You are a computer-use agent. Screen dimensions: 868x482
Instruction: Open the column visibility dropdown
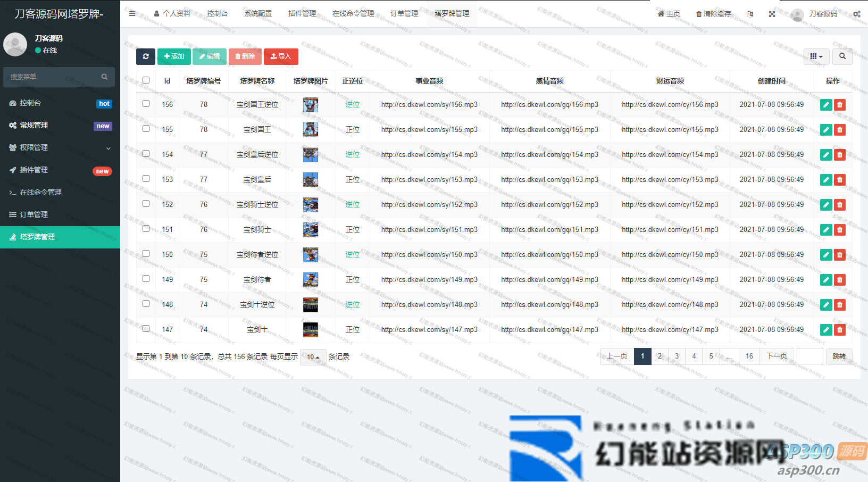click(816, 56)
